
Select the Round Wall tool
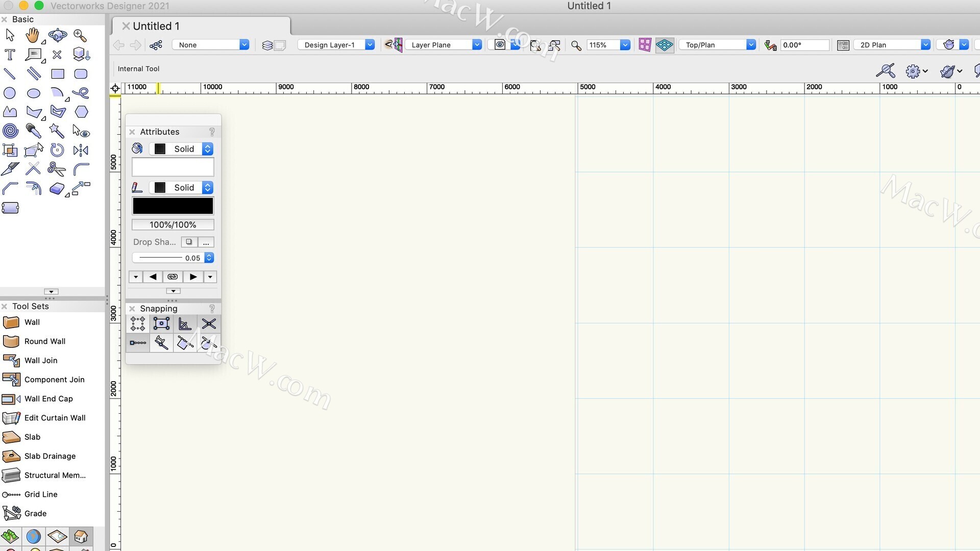coord(52,341)
